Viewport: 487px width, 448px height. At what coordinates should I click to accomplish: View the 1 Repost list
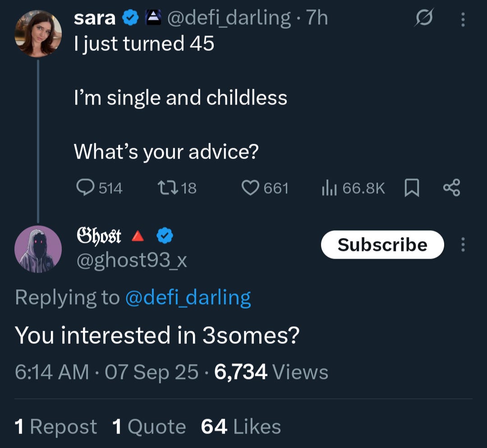click(56, 426)
